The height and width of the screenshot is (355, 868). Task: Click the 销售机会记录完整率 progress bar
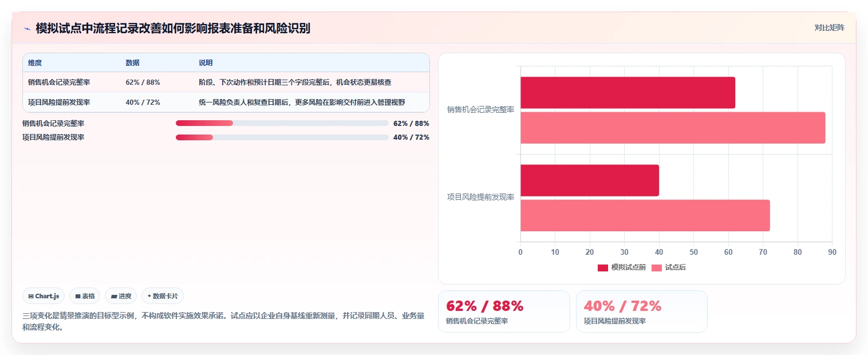point(282,123)
